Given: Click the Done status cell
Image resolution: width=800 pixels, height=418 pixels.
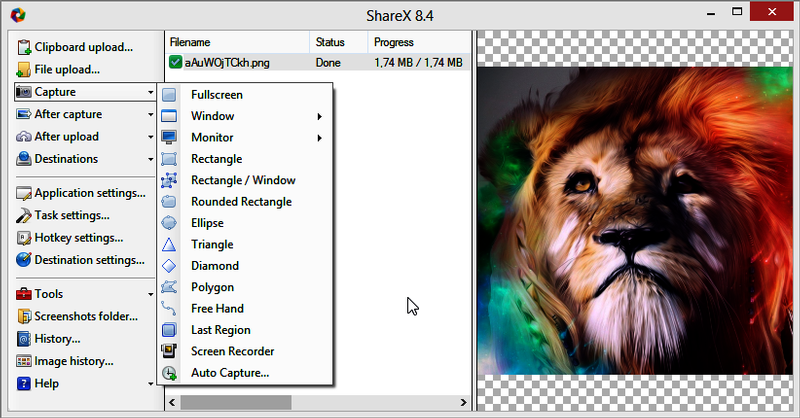Looking at the screenshot, I should click(x=328, y=62).
